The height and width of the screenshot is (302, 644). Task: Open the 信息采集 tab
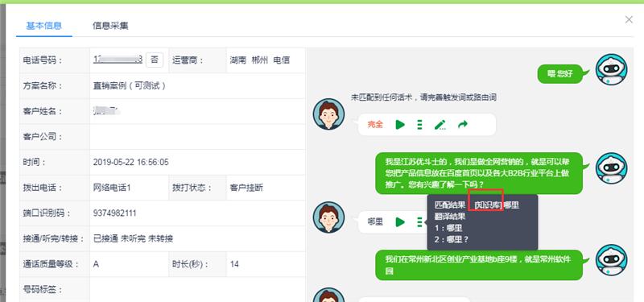110,26
